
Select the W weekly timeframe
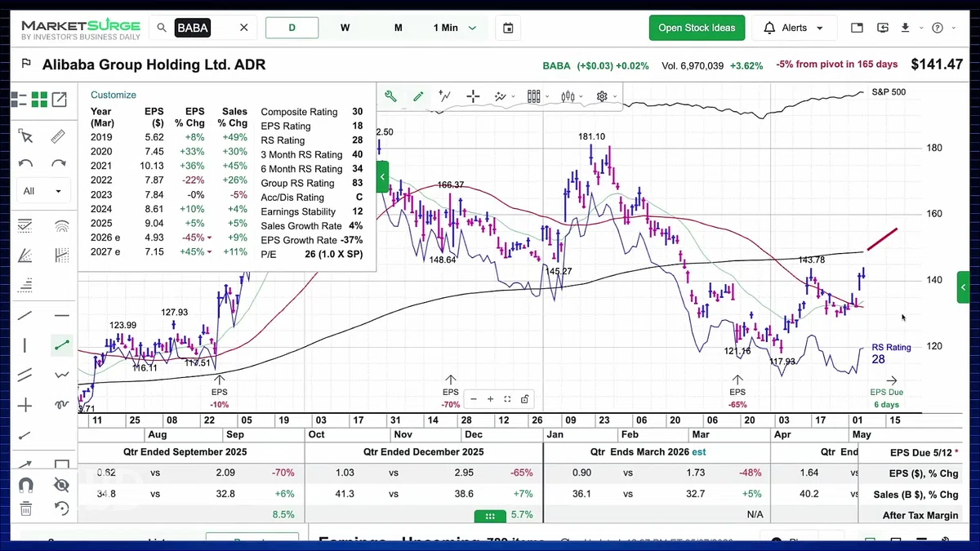coord(345,28)
